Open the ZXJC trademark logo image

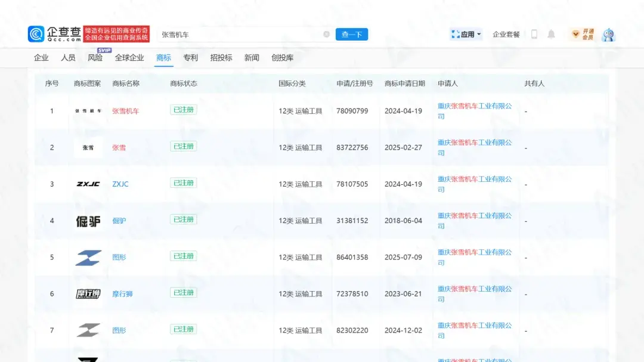(x=88, y=184)
